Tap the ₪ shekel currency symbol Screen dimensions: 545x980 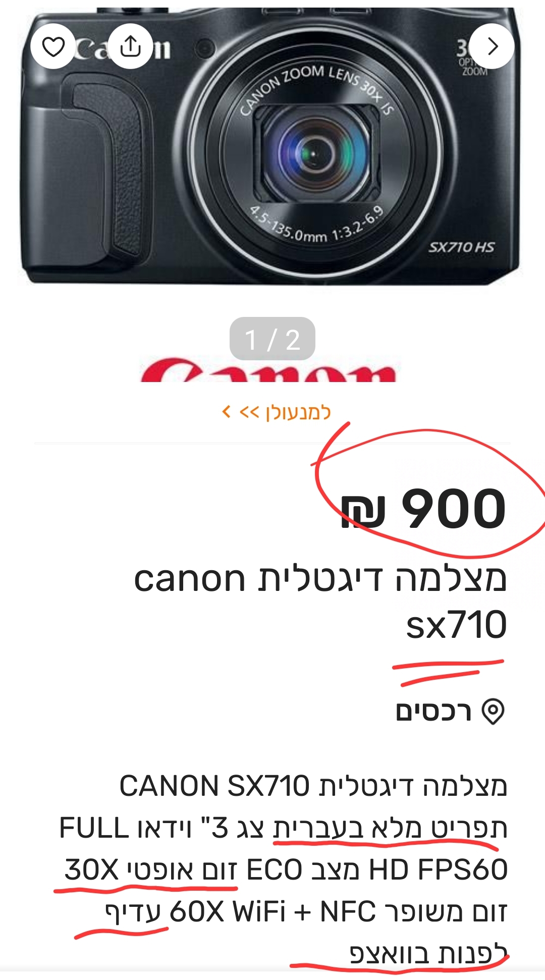[363, 511]
